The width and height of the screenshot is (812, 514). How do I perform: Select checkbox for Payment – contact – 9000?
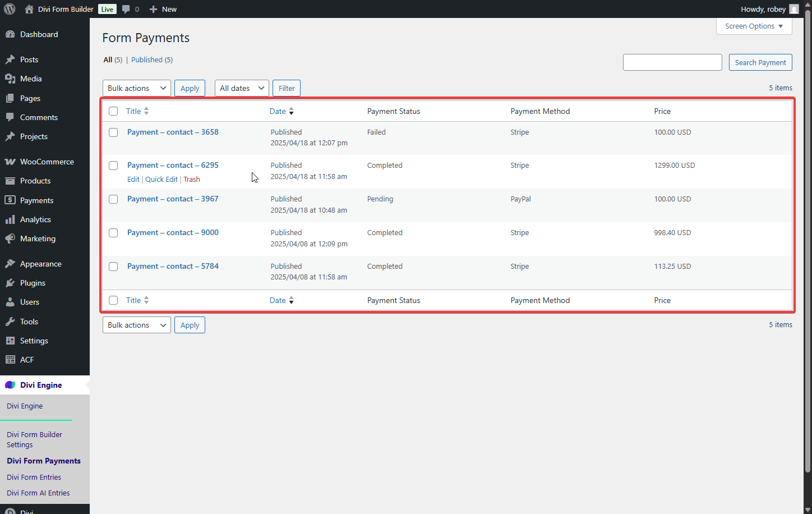click(x=113, y=233)
